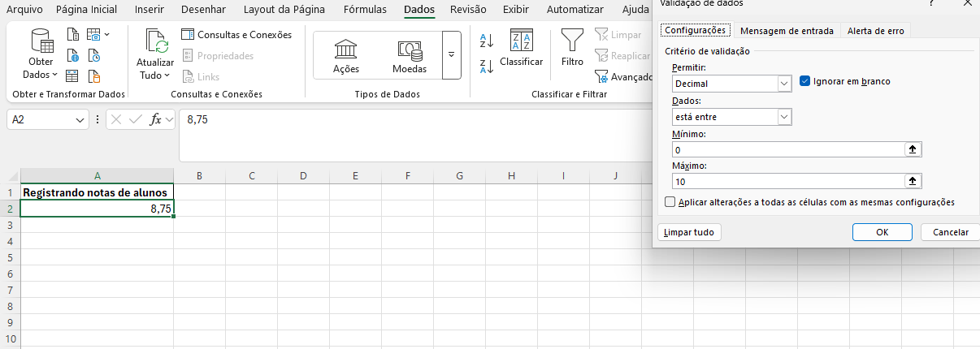Open the Mensagem de entrada tab
This screenshot has height=349, width=980.
pos(787,30)
